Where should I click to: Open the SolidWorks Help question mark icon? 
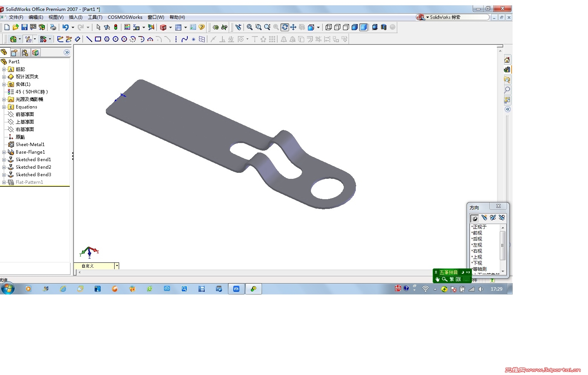point(202,27)
